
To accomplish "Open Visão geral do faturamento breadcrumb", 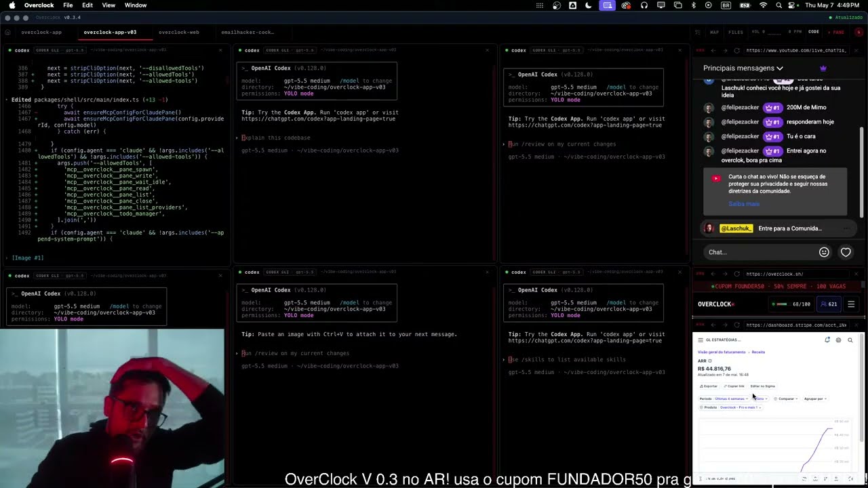I will coord(722,352).
